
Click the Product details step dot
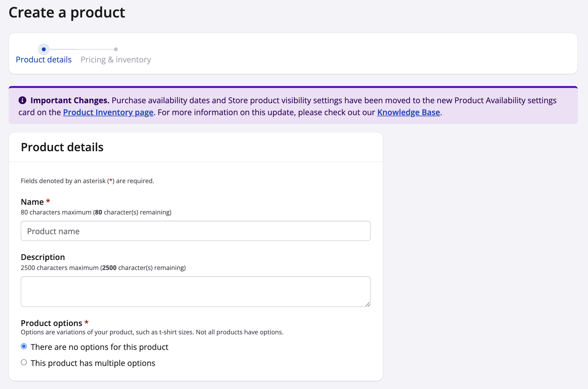(x=44, y=49)
